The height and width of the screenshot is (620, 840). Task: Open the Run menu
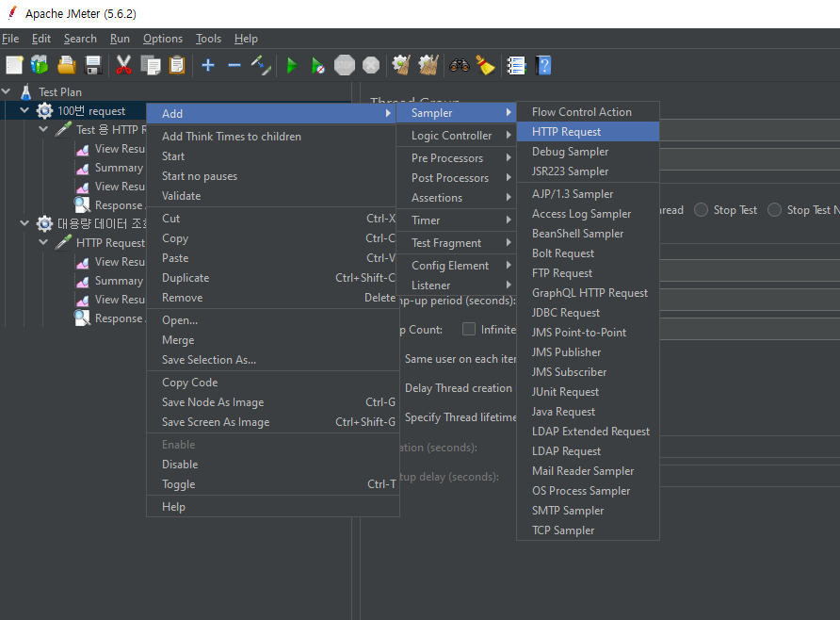[120, 39]
